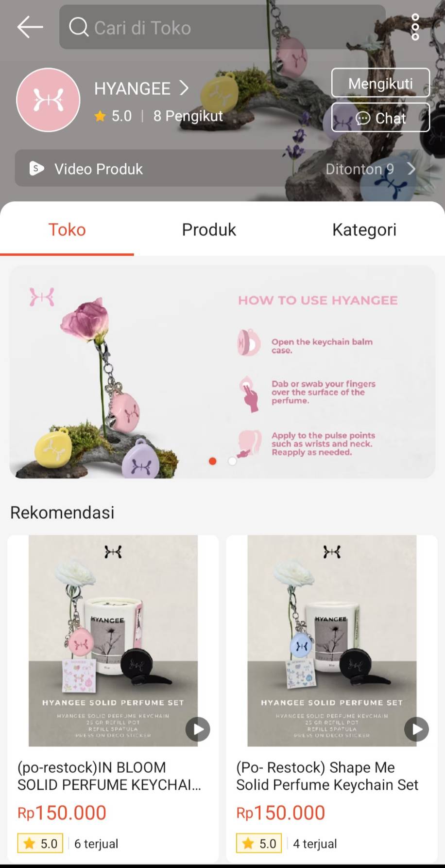445x868 pixels.
Task: Click the 5.0 shop rating star
Action: tap(100, 116)
